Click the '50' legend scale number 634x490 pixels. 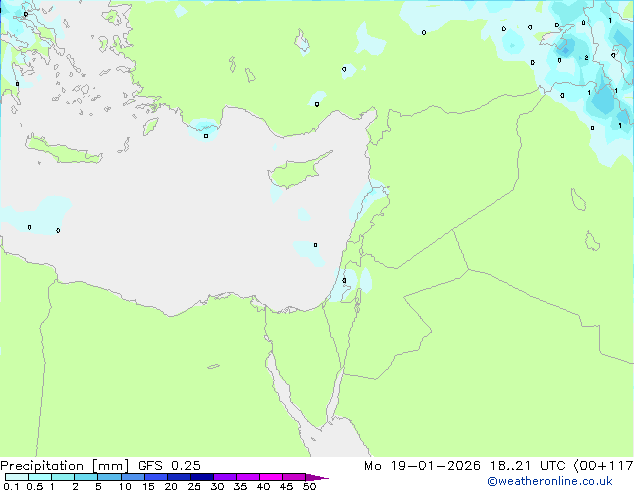[x=310, y=486]
